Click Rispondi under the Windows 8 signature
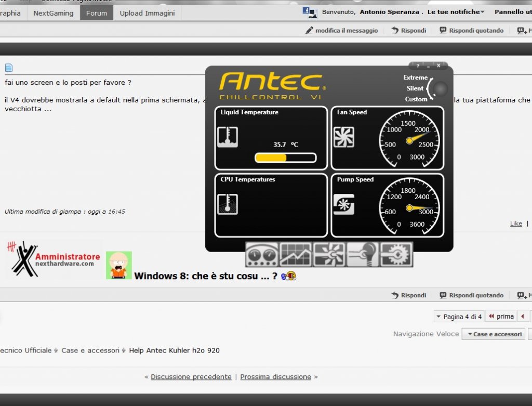This screenshot has width=532, height=406. click(x=409, y=295)
